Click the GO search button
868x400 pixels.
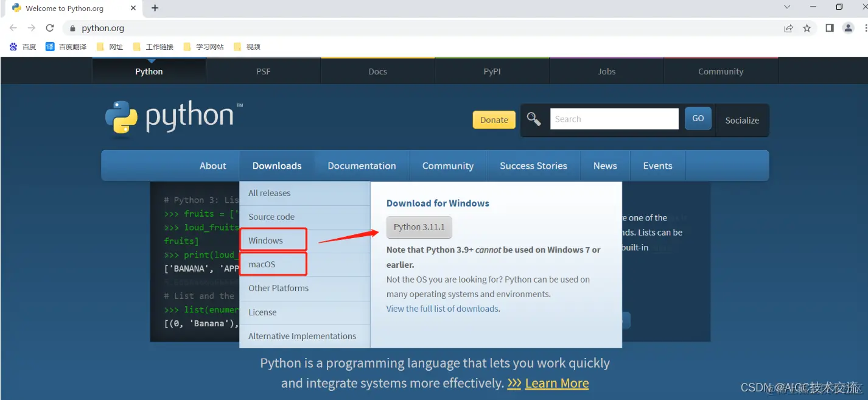[x=698, y=119]
